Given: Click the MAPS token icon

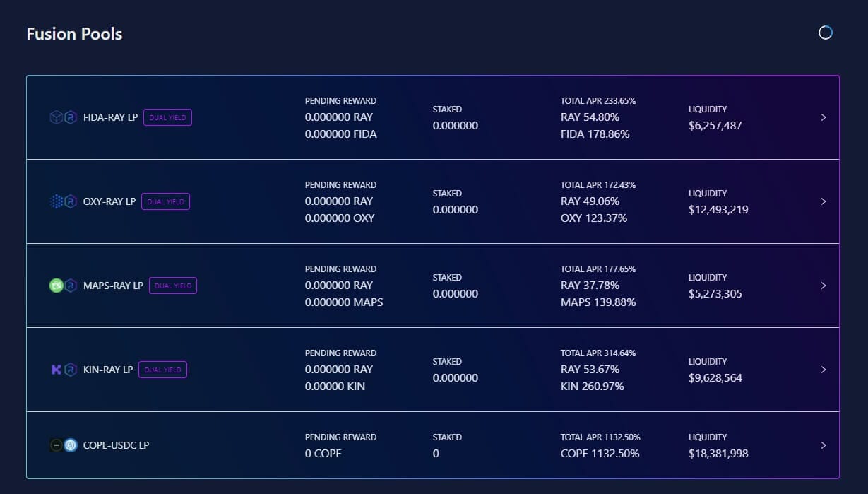Looking at the screenshot, I should point(57,286).
